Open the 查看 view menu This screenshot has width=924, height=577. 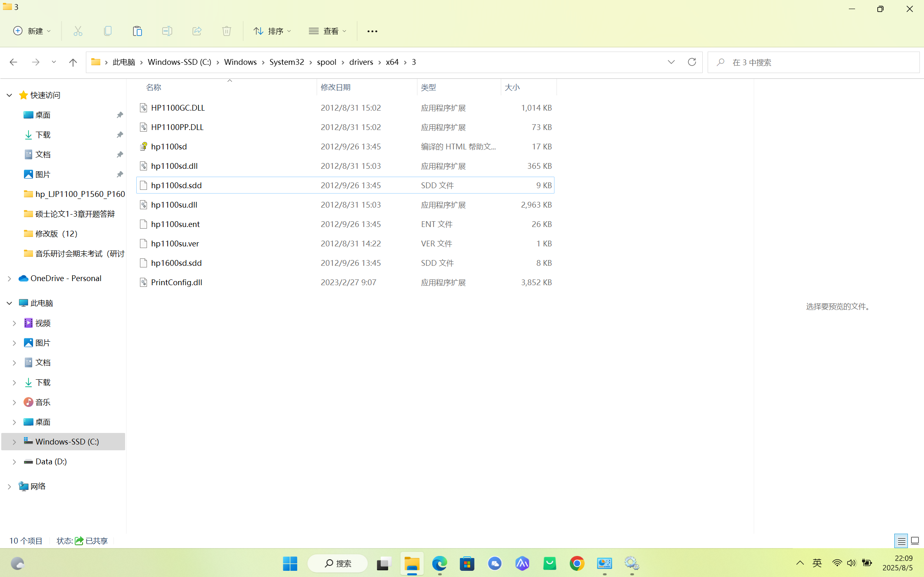[327, 31]
